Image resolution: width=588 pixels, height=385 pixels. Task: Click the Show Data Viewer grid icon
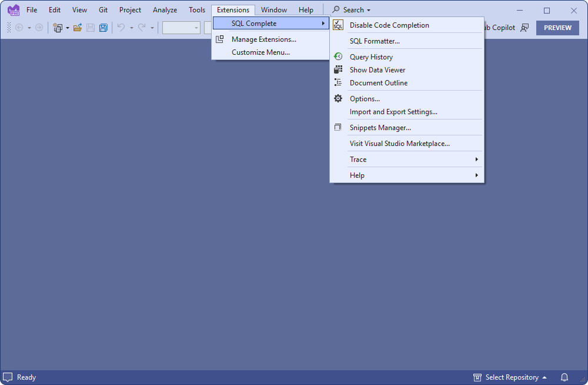(x=338, y=69)
